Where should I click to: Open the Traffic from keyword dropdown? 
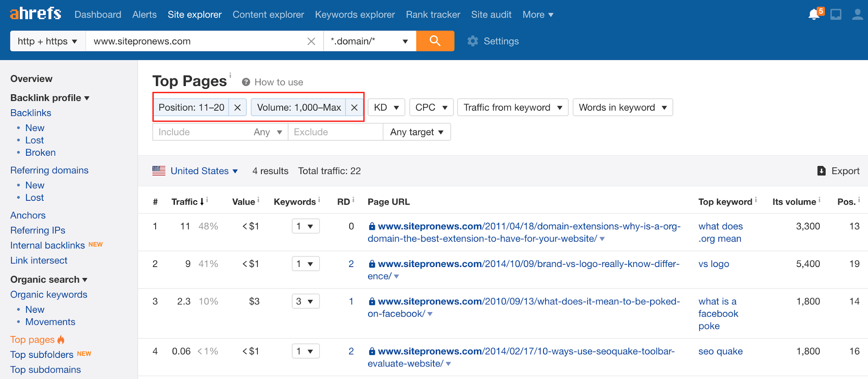tap(513, 107)
